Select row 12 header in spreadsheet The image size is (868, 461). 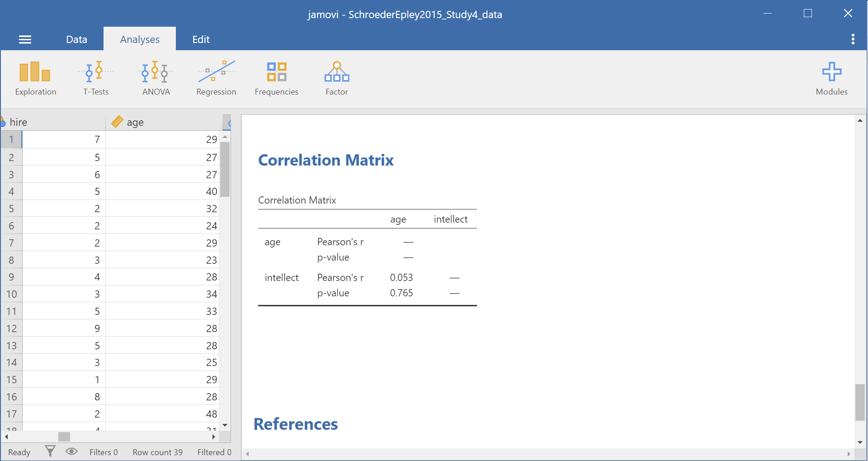[11, 328]
